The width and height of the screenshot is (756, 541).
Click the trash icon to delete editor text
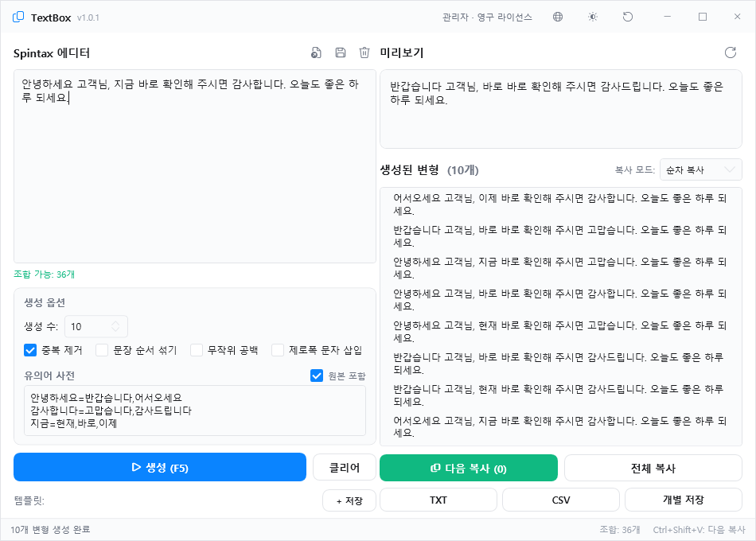(x=364, y=53)
